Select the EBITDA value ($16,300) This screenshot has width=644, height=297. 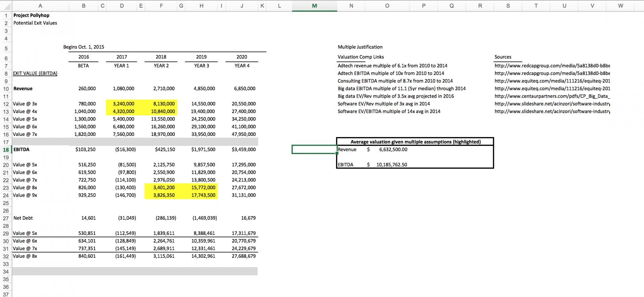pyautogui.click(x=125, y=150)
